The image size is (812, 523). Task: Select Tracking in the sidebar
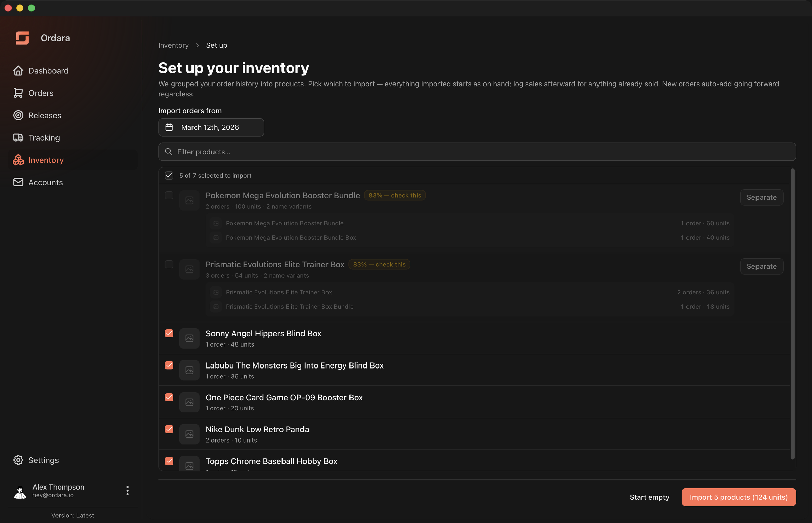pos(73,138)
